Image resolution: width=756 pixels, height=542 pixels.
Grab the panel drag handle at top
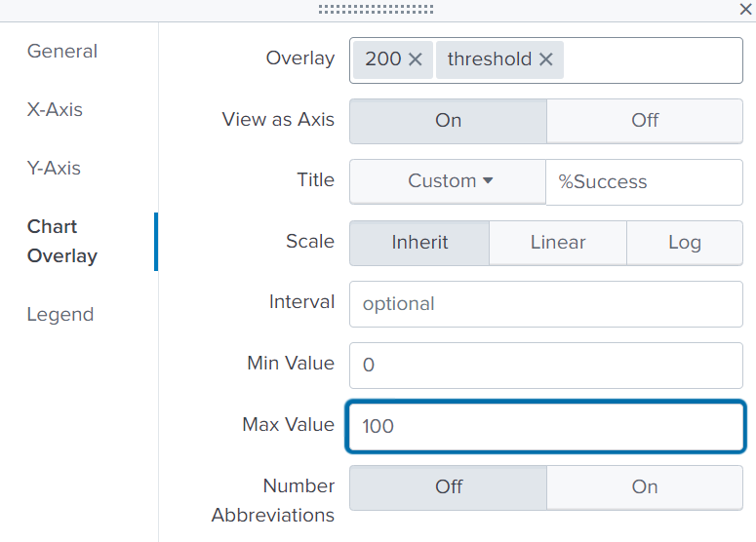[377, 9]
